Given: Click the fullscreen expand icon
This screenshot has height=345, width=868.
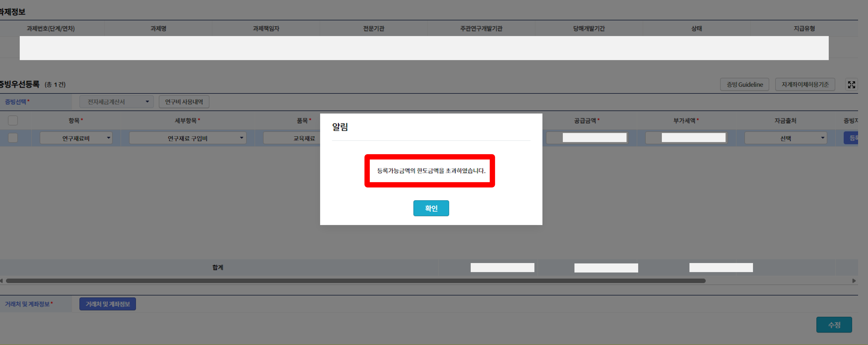Looking at the screenshot, I should (x=851, y=85).
